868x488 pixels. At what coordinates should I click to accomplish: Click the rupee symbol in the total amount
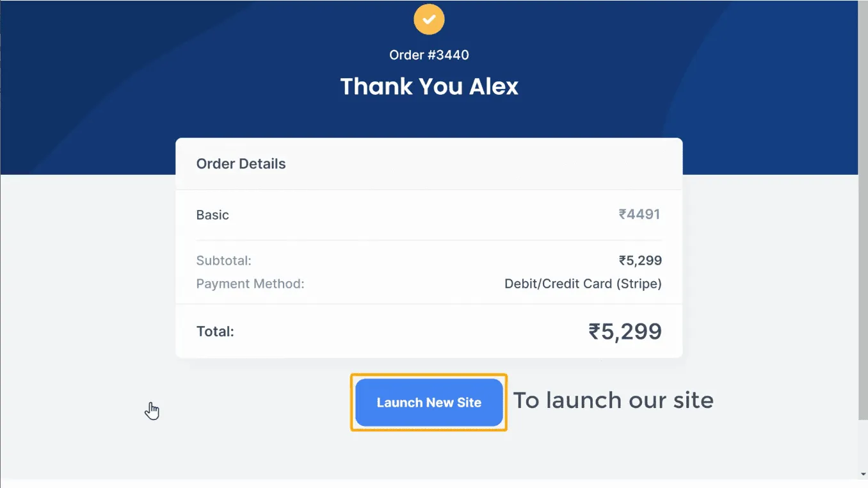595,332
